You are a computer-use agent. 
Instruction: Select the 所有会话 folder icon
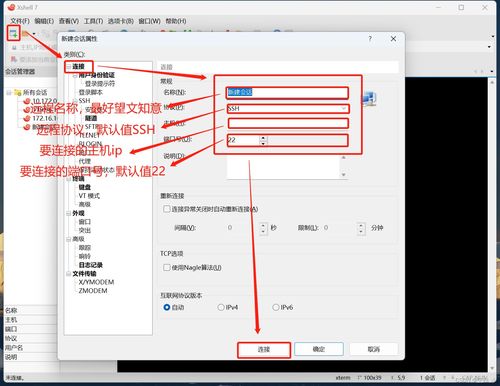click(18, 92)
